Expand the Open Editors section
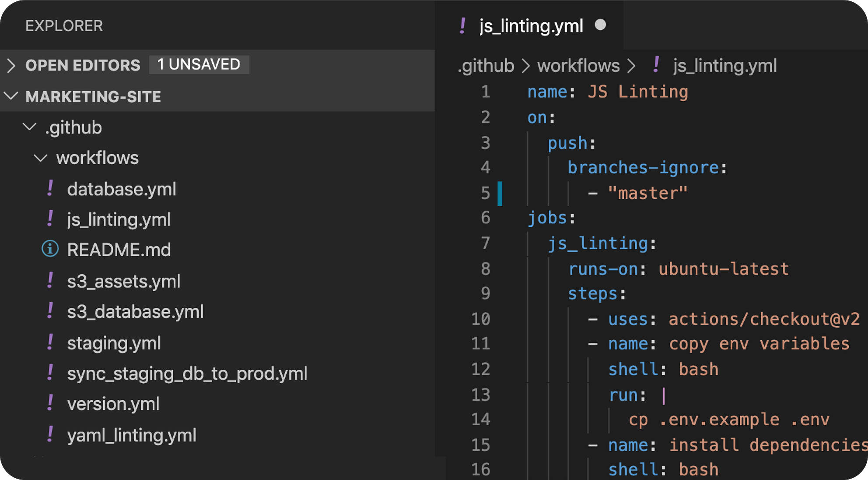This screenshot has height=480, width=868. [x=11, y=65]
